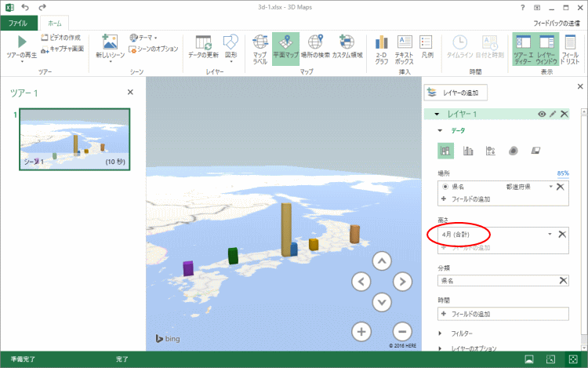Open the テーマ theme dropdown
The width and height of the screenshot is (588, 368).
pyautogui.click(x=143, y=38)
